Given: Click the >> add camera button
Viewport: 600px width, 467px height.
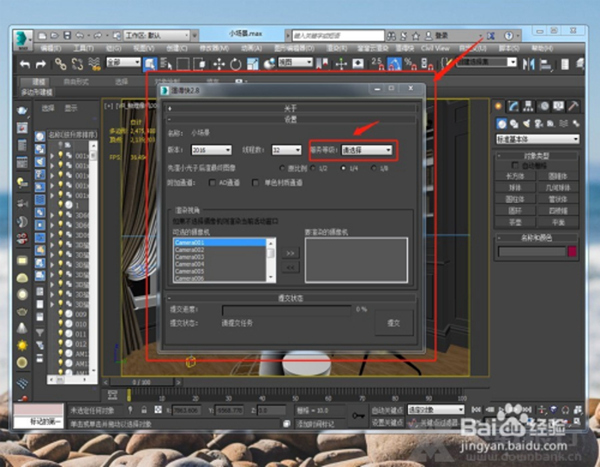Looking at the screenshot, I should (290, 254).
